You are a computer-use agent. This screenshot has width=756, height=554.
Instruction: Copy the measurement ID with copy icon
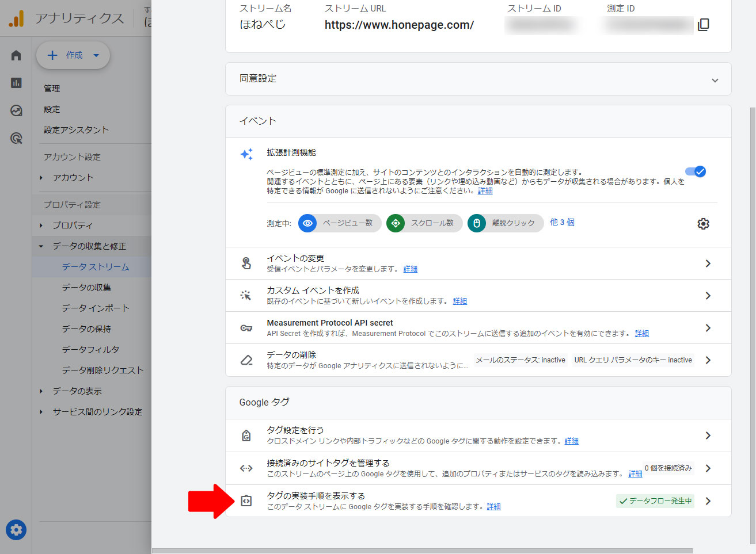pyautogui.click(x=703, y=25)
